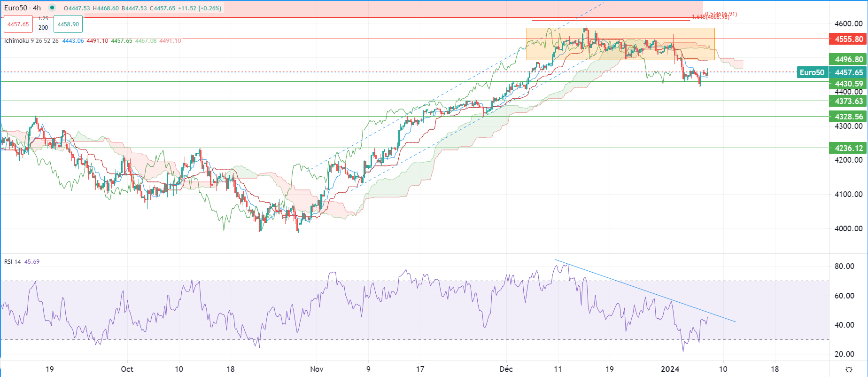Screen dimensions: 868x377
Task: Click the red 4555.80 price level label
Action: click(x=848, y=39)
